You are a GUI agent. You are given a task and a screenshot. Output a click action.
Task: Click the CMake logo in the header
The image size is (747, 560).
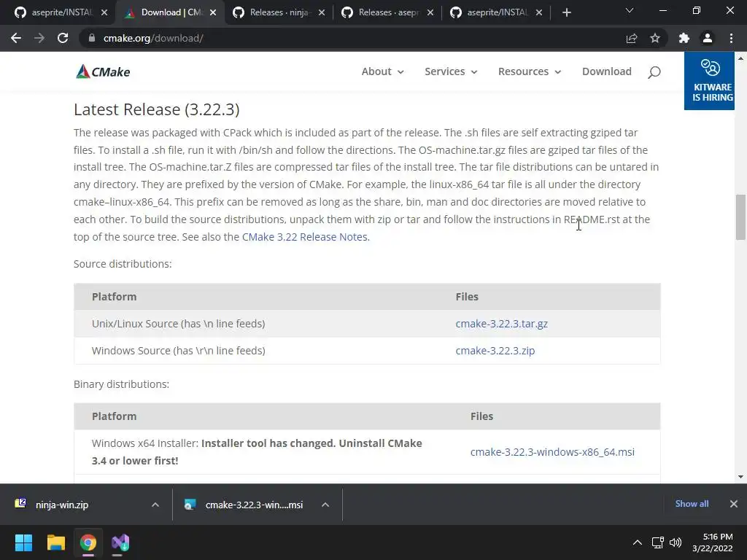coord(103,71)
